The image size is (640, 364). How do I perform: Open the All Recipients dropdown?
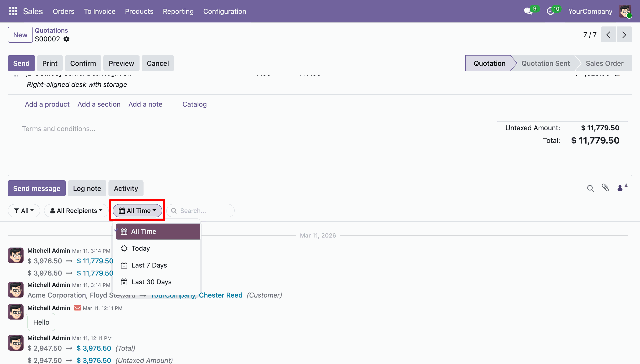[76, 211]
